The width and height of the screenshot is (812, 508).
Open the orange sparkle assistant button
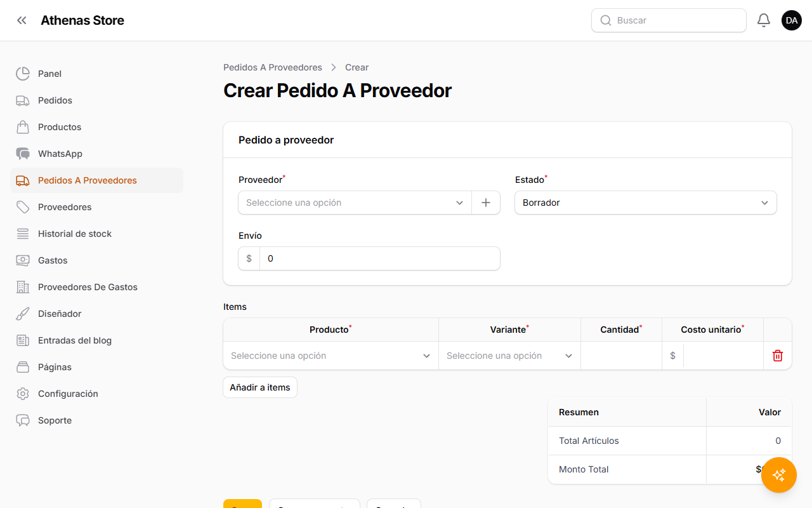tap(779, 475)
